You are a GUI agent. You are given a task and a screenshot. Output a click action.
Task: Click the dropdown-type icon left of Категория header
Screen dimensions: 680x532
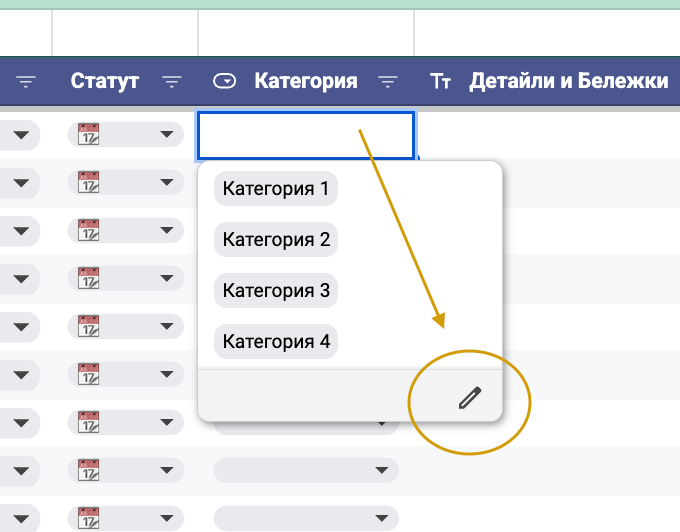click(x=226, y=82)
